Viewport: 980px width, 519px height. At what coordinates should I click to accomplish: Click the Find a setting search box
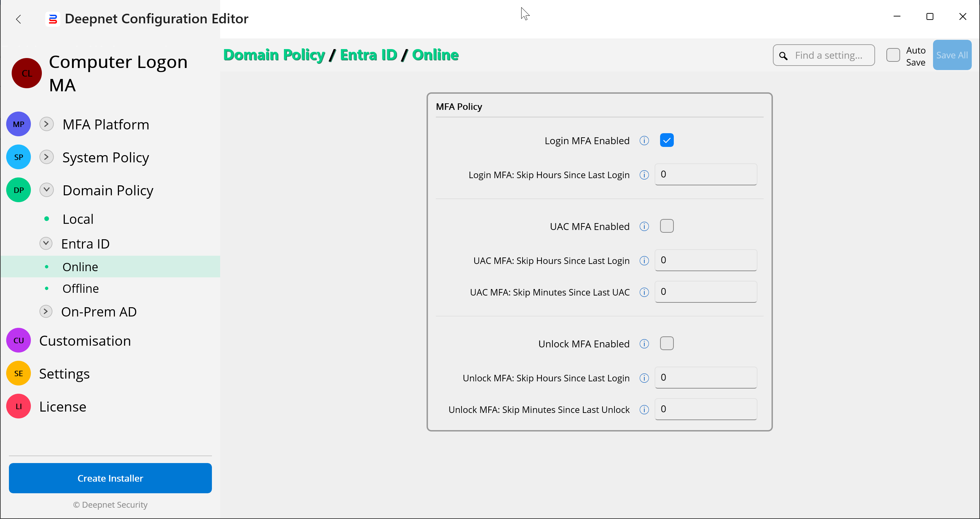pyautogui.click(x=829, y=55)
